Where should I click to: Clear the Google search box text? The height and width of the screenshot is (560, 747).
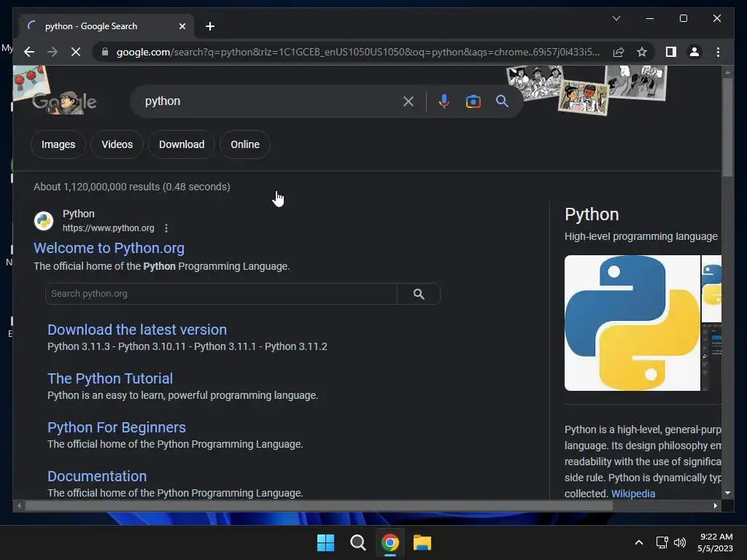pyautogui.click(x=409, y=101)
